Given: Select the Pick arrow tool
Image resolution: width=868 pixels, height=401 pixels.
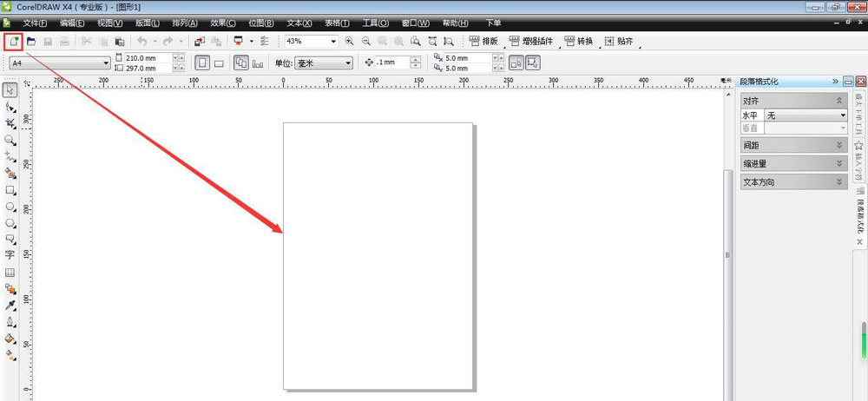Looking at the screenshot, I should 10,90.
